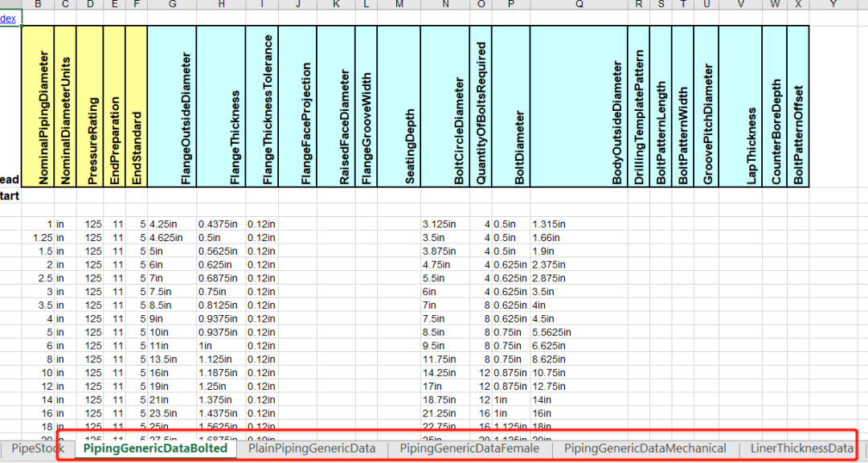Click the EndPreparation header cell
868x463 pixels.
coord(114,106)
